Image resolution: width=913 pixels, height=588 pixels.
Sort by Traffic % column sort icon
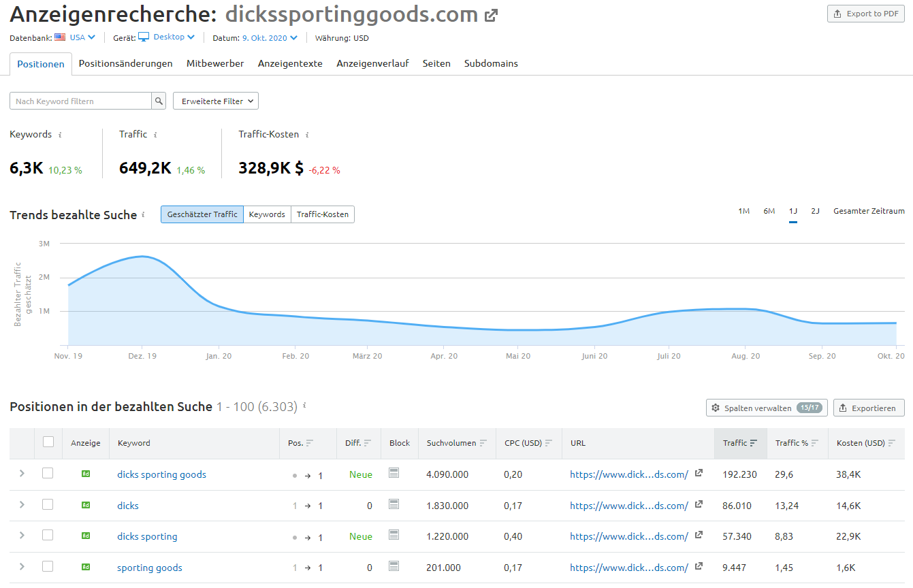815,443
